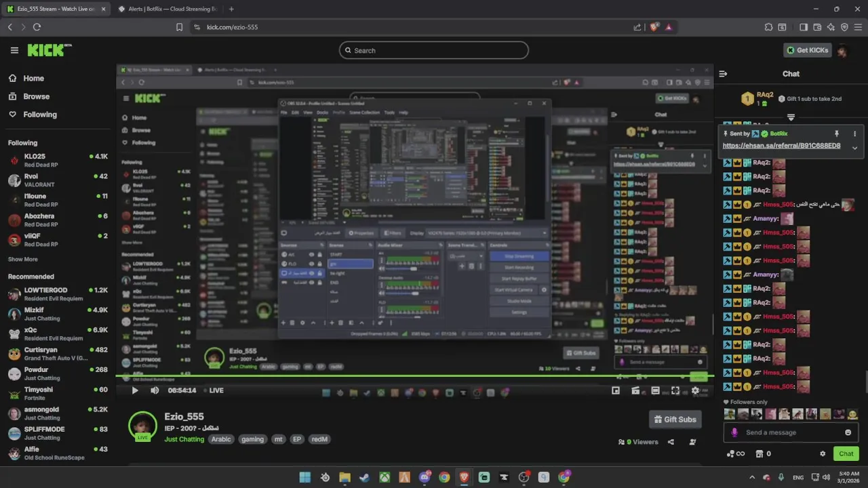
Task: Select the gaming tag
Action: click(x=252, y=439)
